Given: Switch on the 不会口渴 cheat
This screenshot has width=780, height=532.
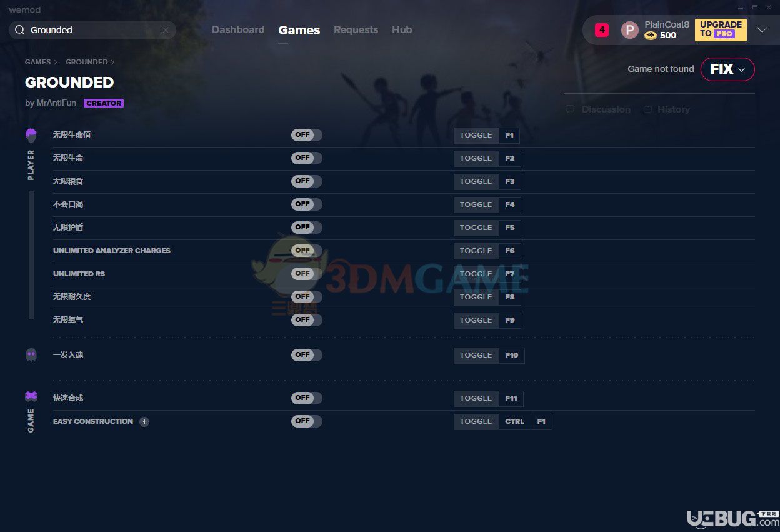Looking at the screenshot, I should tap(306, 204).
